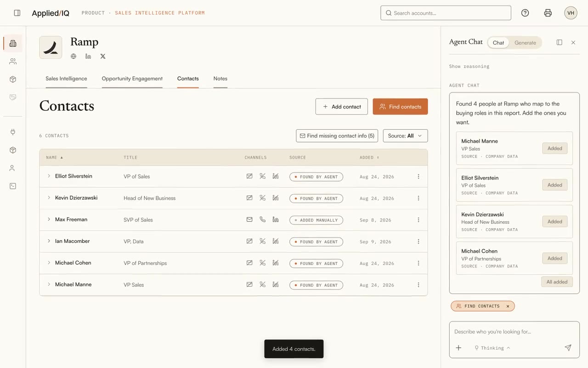
Task: Show reasoning in Agent Chat
Action: click(469, 66)
